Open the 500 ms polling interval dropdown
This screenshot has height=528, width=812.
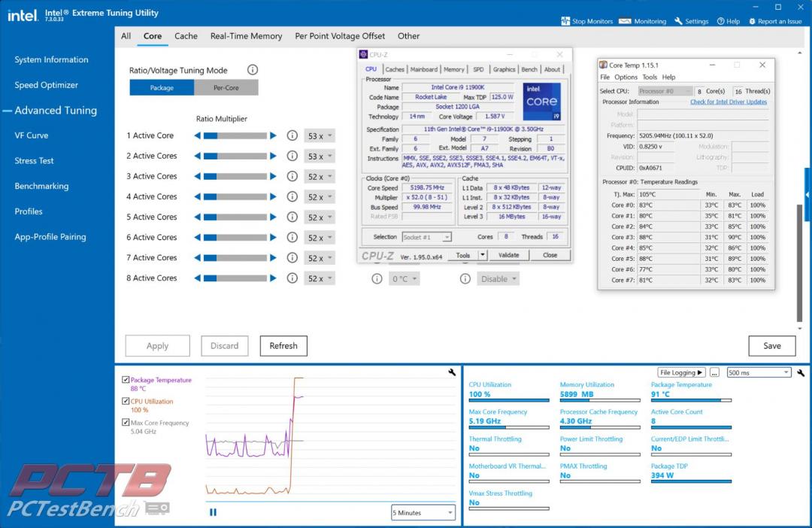pos(759,372)
